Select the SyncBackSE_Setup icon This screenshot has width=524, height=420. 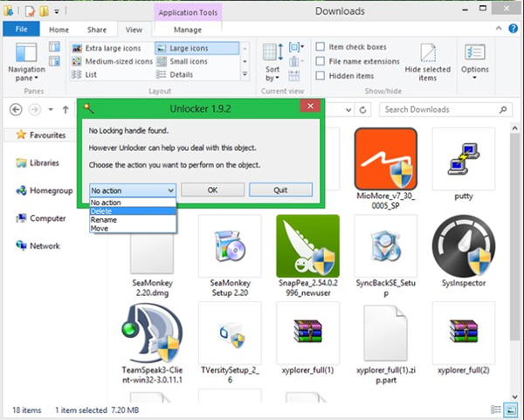coord(386,246)
